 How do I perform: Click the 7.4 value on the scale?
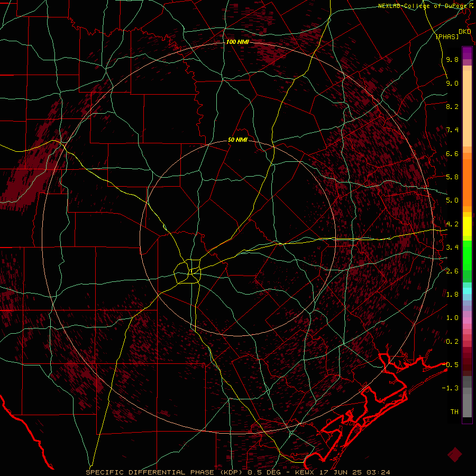coord(452,130)
